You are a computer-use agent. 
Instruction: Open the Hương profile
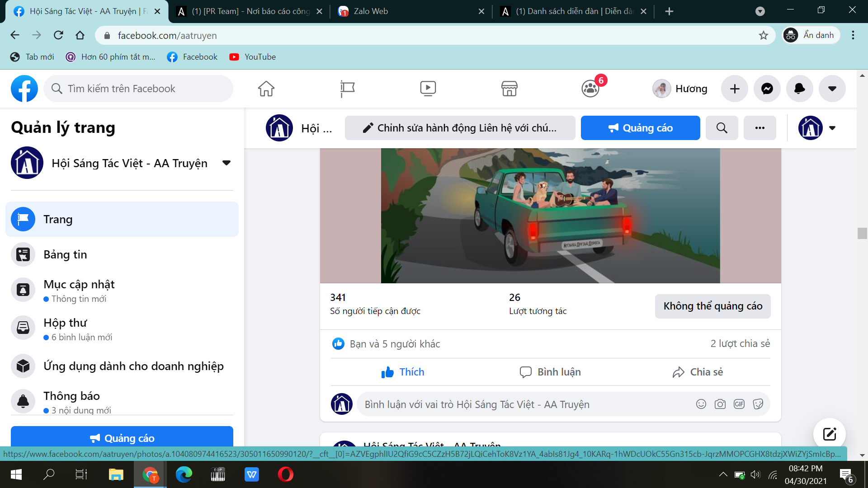(x=680, y=89)
